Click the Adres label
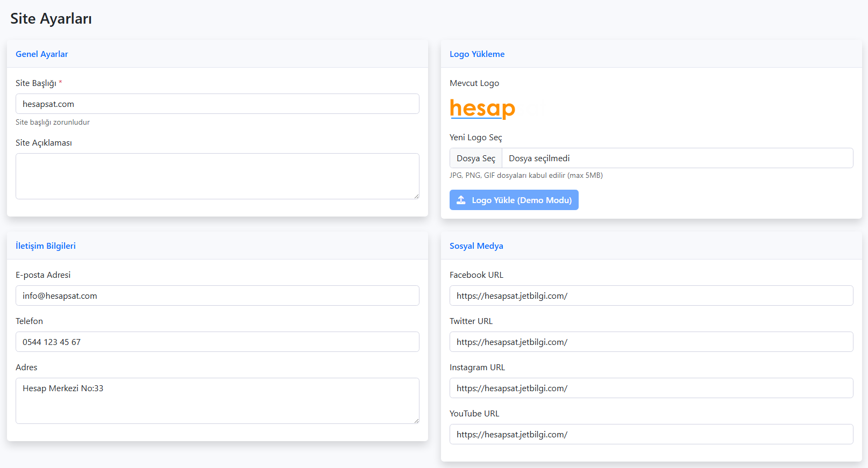This screenshot has height=468, width=868. 26,367
